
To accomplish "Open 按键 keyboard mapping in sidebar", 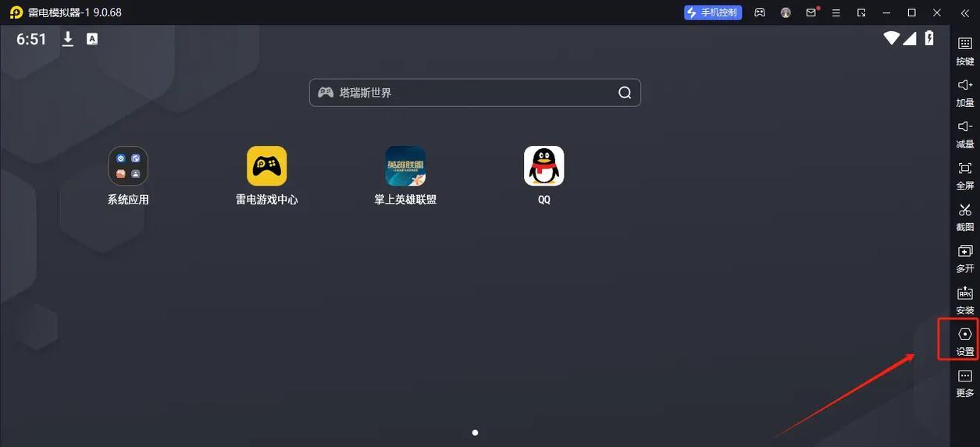I will click(965, 51).
